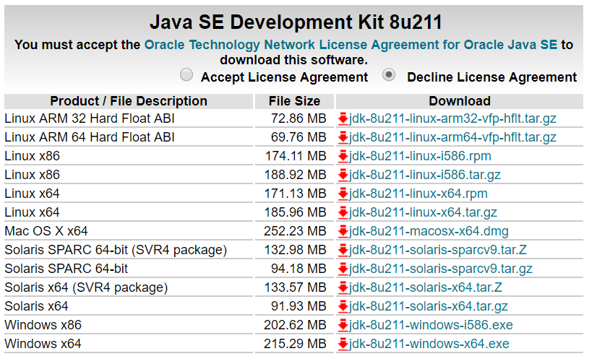
Task: Click the red download arrow for solaris-x64.tar.gz
Action: [343, 306]
